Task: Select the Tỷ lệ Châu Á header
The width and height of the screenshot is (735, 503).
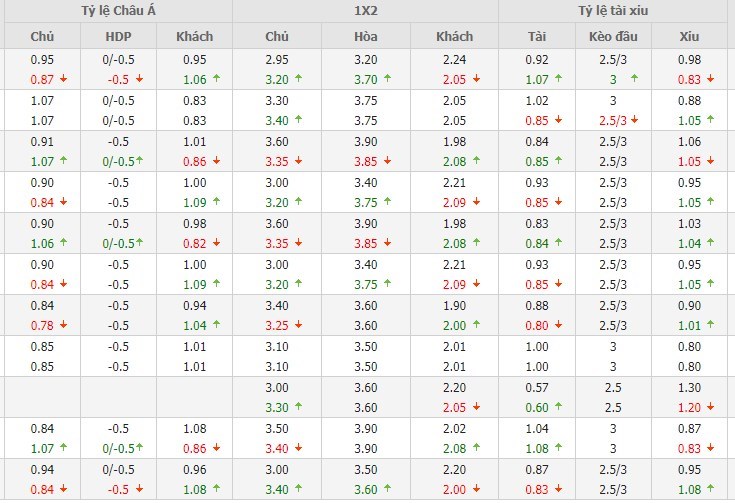Action: tap(117, 12)
